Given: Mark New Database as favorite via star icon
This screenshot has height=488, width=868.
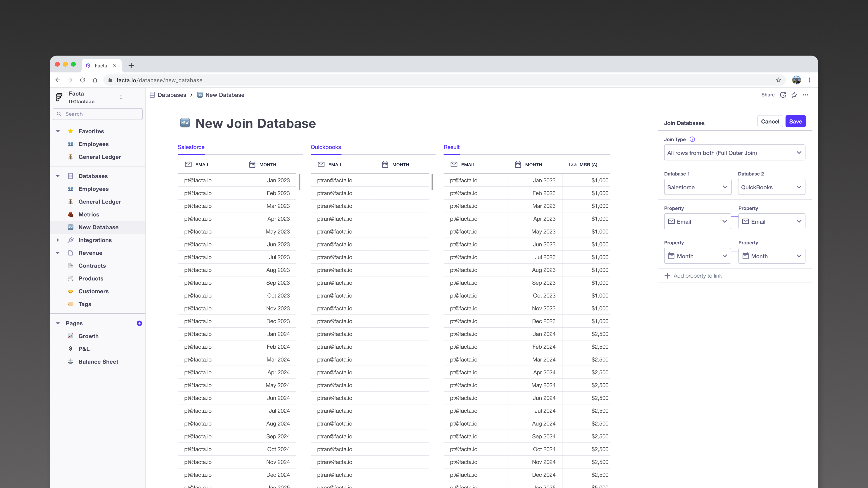Looking at the screenshot, I should [794, 95].
